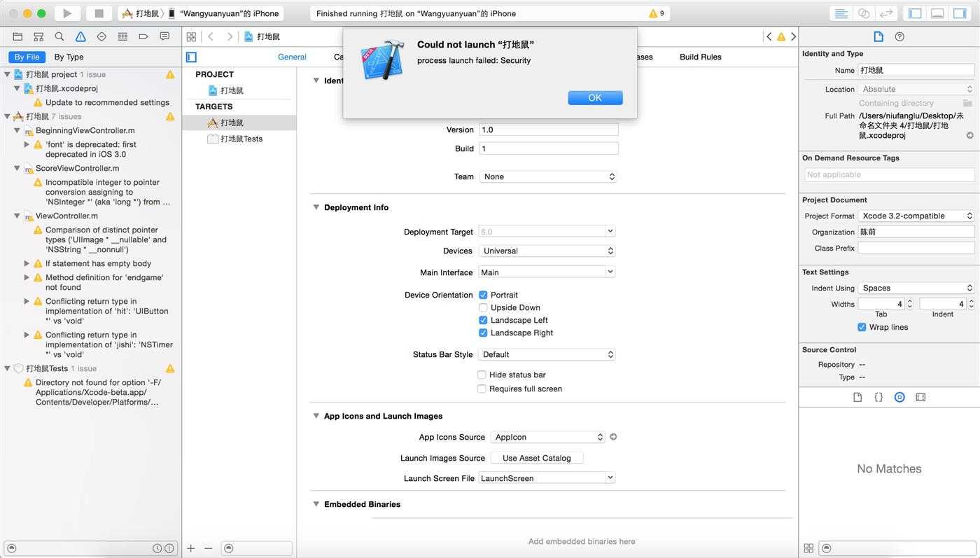
Task: Enable Hide status bar
Action: click(482, 375)
